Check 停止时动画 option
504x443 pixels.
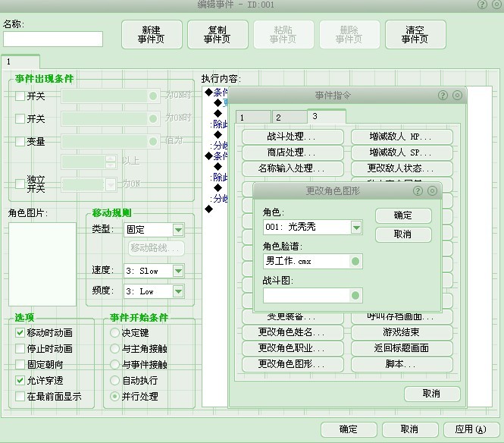tap(20, 348)
